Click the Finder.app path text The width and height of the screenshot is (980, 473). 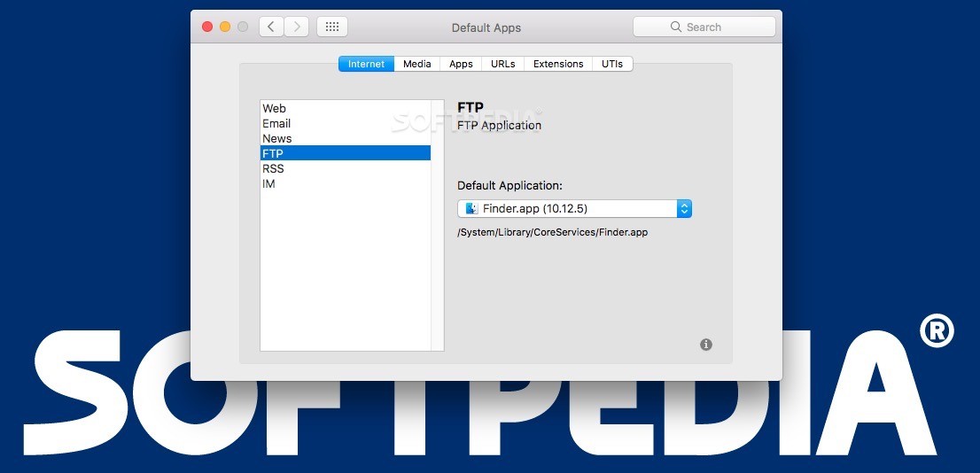[553, 232]
